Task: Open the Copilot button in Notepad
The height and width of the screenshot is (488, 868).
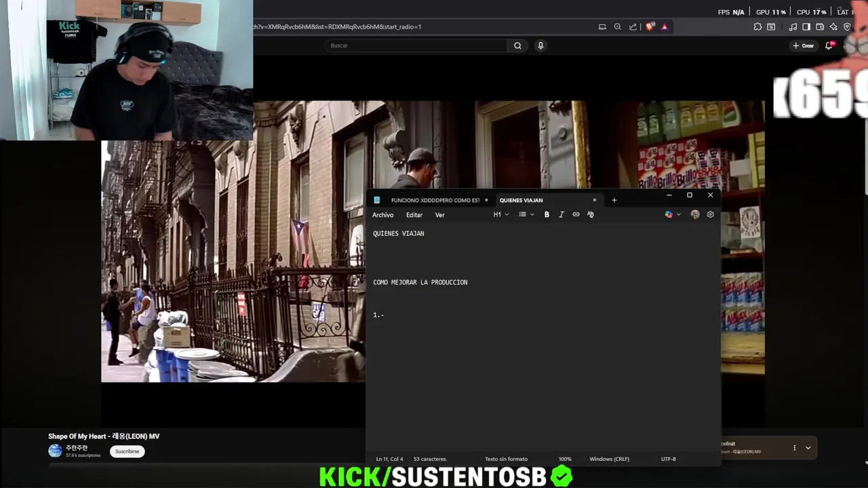Action: 669,215
